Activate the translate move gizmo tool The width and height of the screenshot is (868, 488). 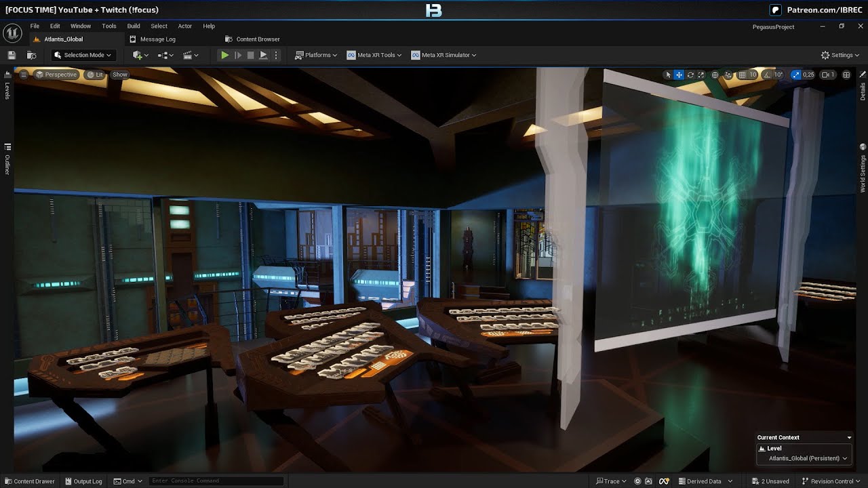(x=679, y=75)
